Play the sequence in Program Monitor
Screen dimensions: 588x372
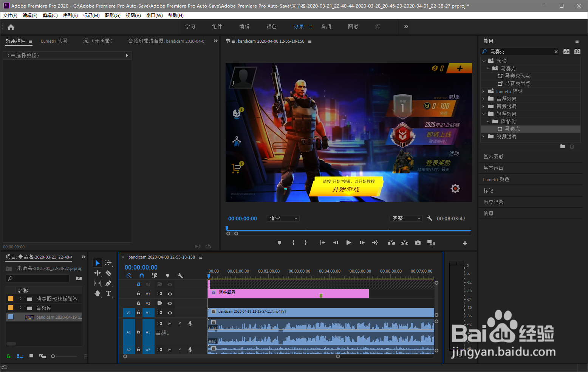click(x=348, y=243)
